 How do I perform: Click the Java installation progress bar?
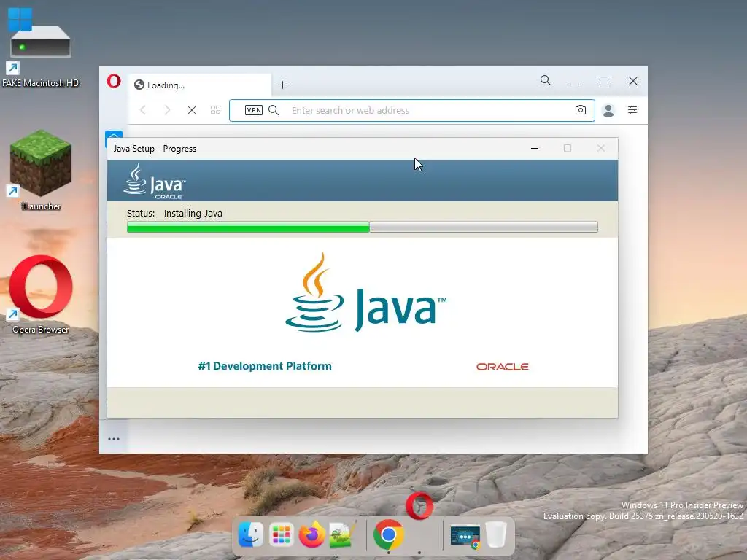(x=362, y=227)
